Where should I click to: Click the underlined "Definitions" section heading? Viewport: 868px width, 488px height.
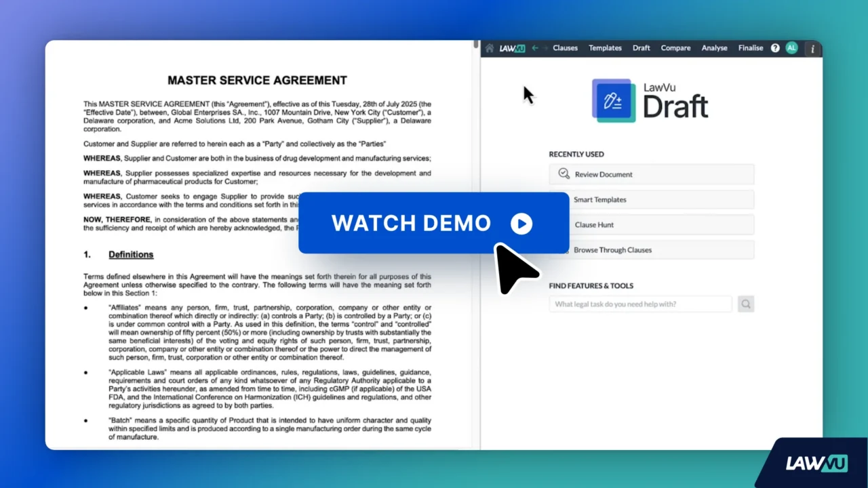[x=131, y=254]
